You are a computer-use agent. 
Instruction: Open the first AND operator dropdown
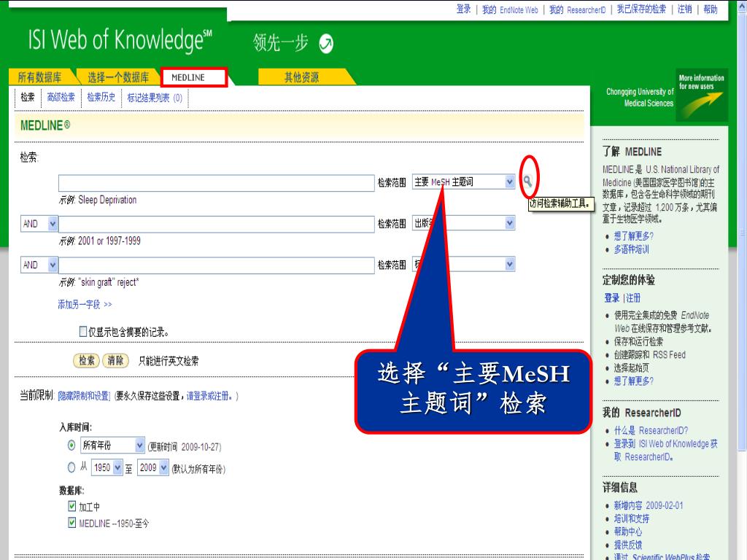coord(39,223)
